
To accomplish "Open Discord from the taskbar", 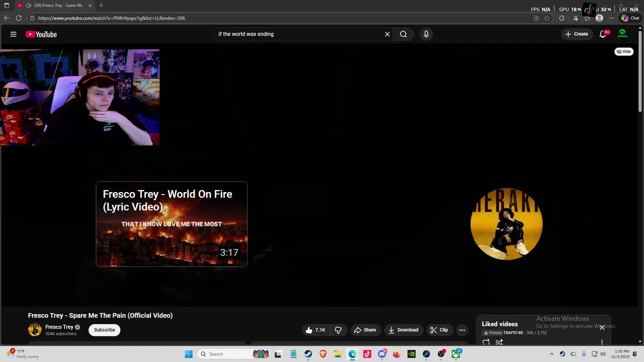I will click(x=382, y=354).
